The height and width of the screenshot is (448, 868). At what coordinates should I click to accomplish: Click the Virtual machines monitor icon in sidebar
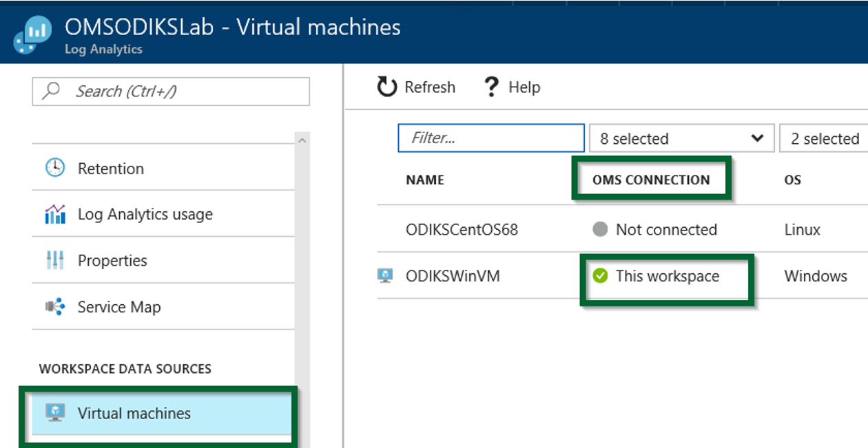(55, 413)
